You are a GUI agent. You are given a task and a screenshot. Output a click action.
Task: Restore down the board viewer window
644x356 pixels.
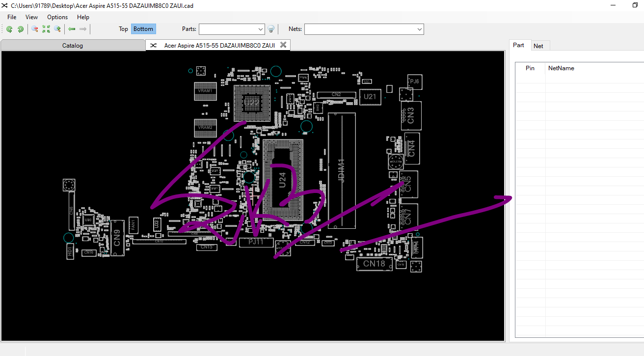635,5
